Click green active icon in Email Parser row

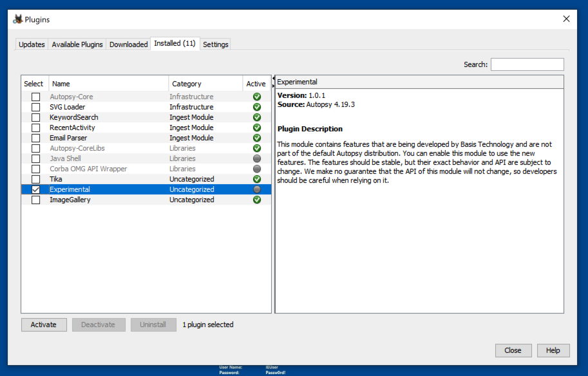257,138
